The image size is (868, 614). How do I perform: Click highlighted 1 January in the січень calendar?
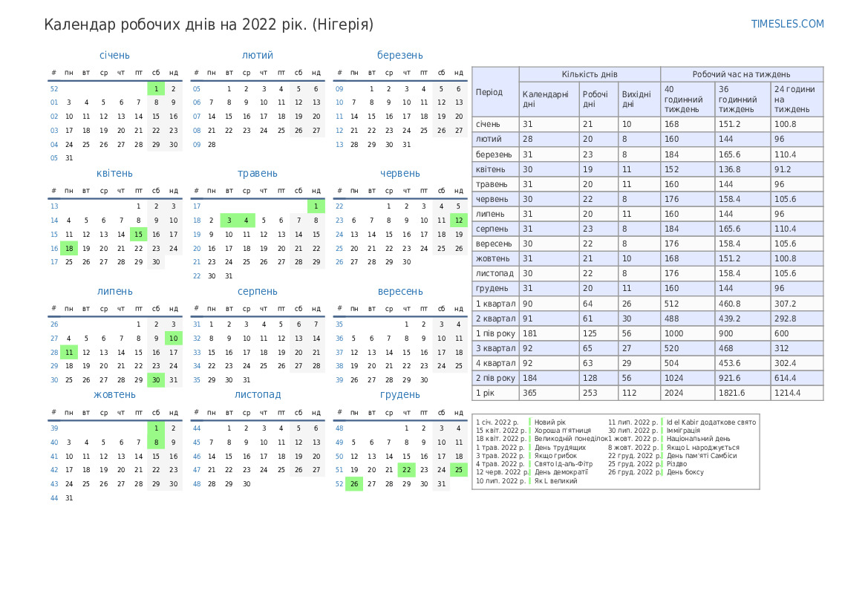(x=156, y=88)
